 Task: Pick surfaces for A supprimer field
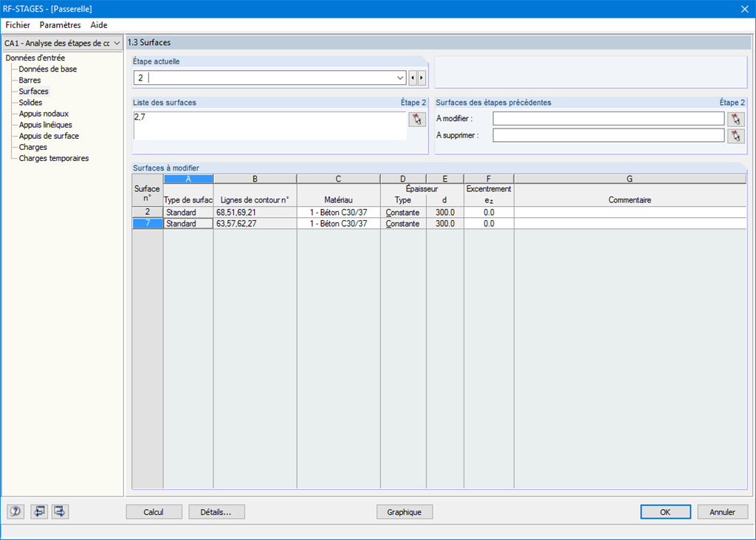(736, 136)
